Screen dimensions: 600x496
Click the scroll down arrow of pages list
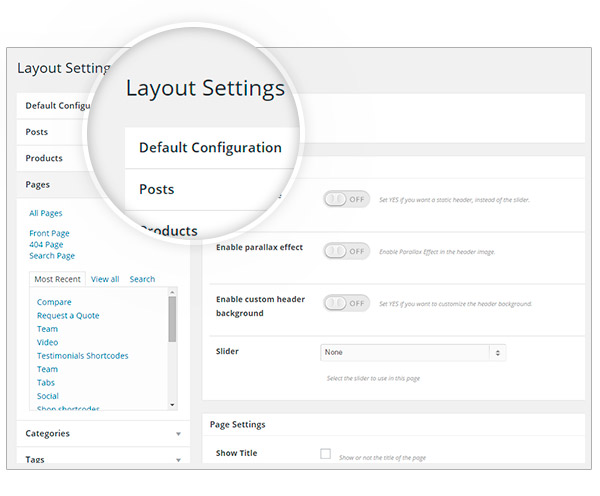click(172, 405)
